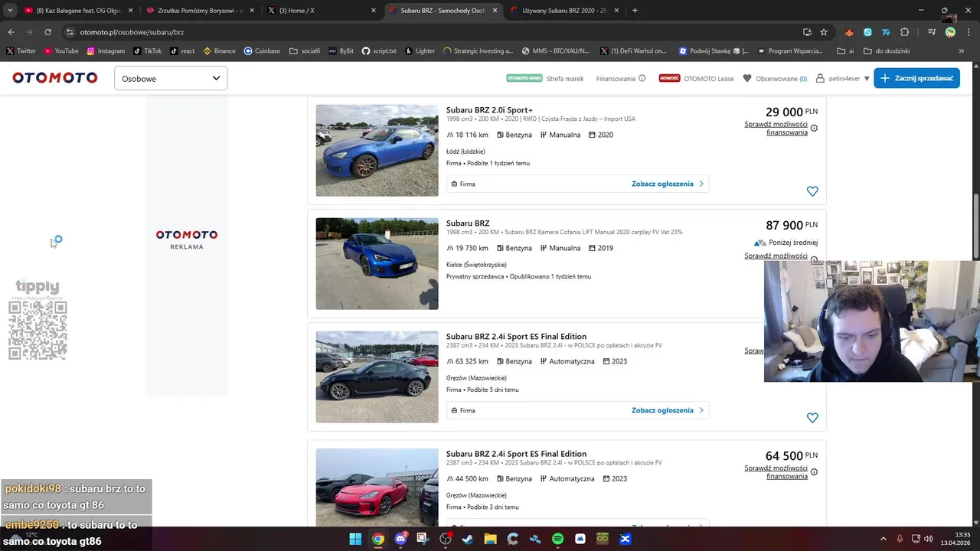Screen dimensions: 980x551
Task: Bookmark this page with the star icon
Action: point(824,32)
